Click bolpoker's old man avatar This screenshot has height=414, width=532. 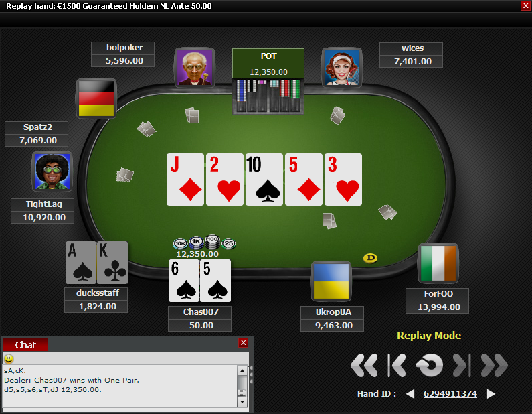[x=195, y=67]
